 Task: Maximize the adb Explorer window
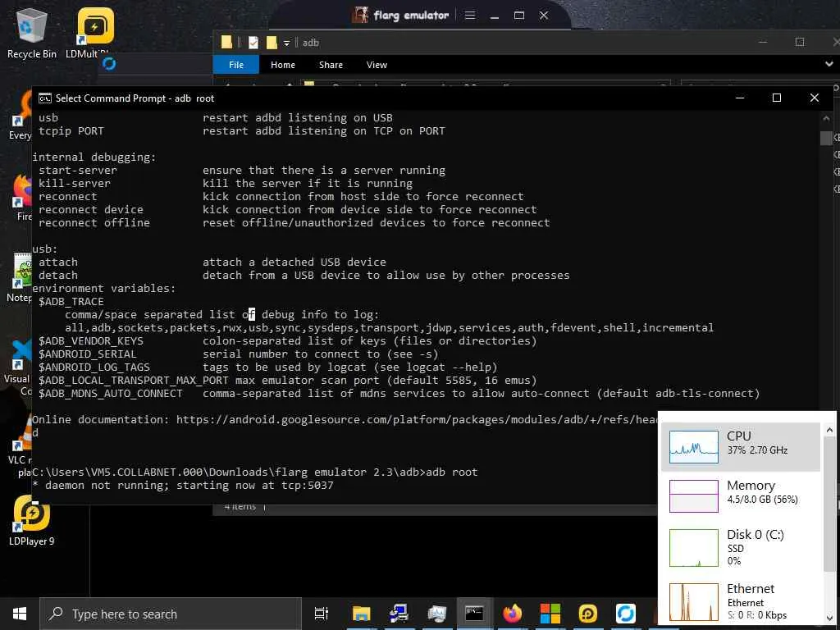[x=799, y=43]
